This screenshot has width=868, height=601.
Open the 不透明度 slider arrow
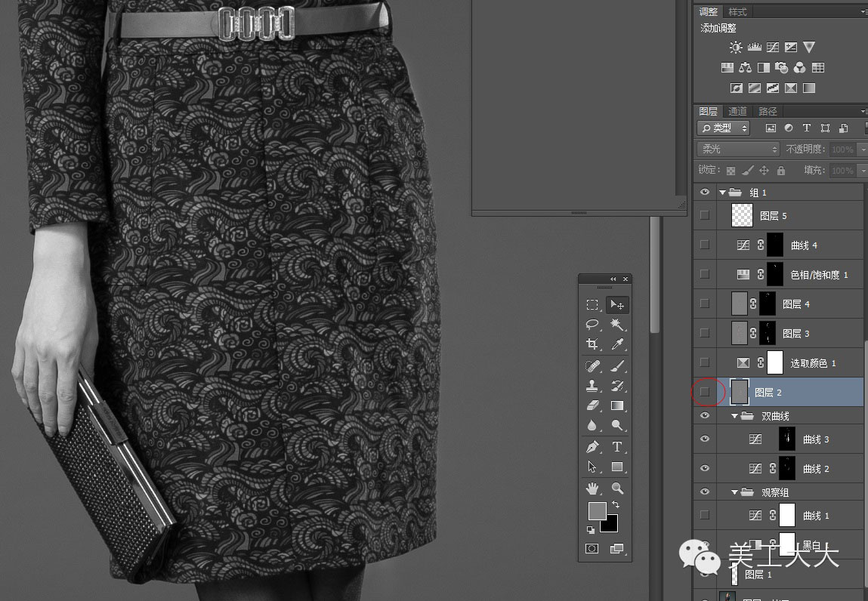click(x=863, y=149)
